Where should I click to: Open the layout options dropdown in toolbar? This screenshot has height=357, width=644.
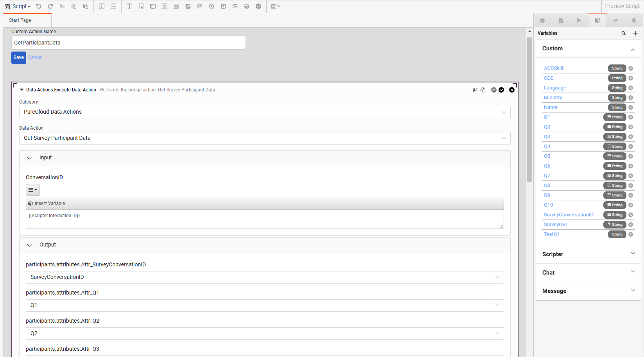click(276, 6)
